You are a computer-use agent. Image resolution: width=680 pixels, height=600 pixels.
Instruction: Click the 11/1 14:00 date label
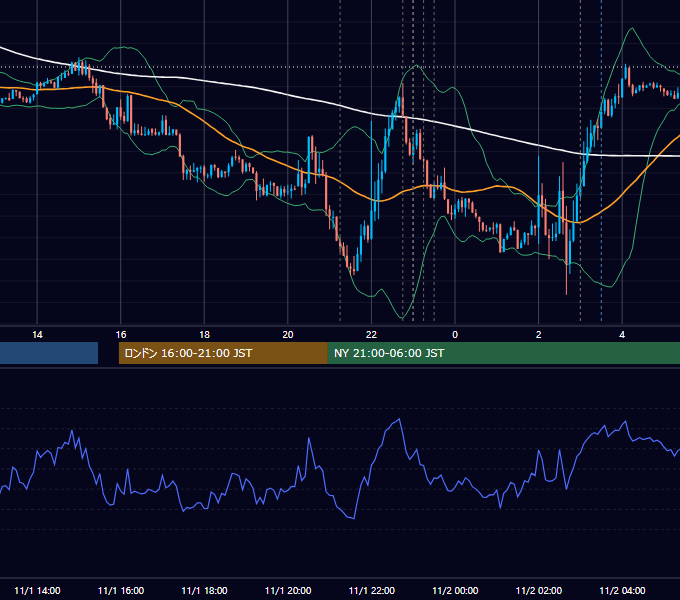37,590
